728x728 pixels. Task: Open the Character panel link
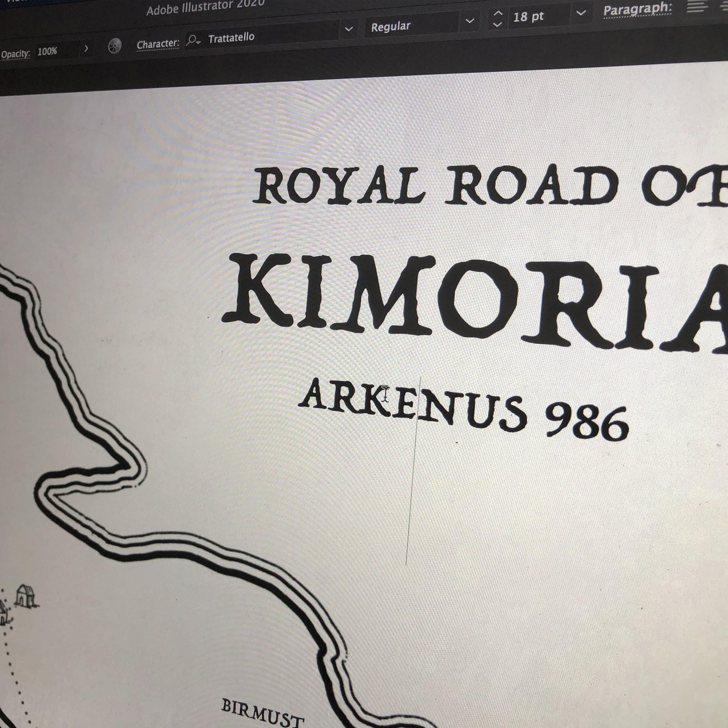pyautogui.click(x=157, y=44)
